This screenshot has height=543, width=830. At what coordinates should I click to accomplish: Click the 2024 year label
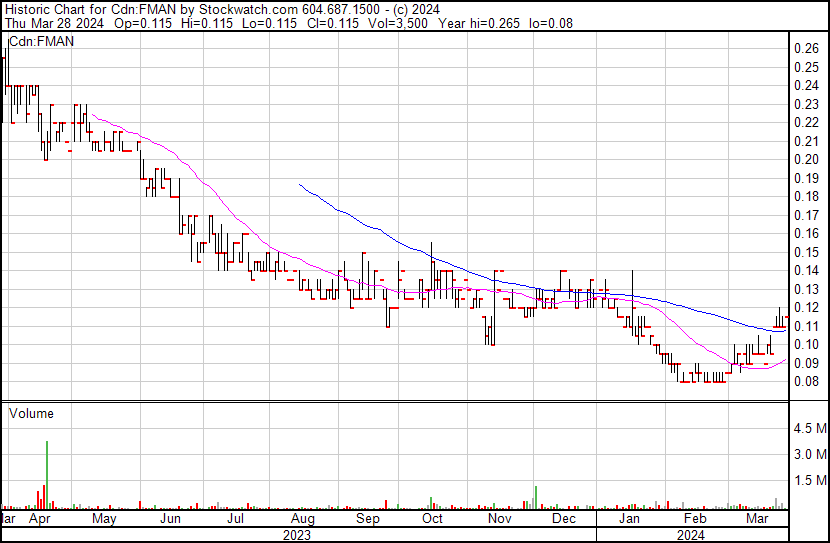(691, 535)
